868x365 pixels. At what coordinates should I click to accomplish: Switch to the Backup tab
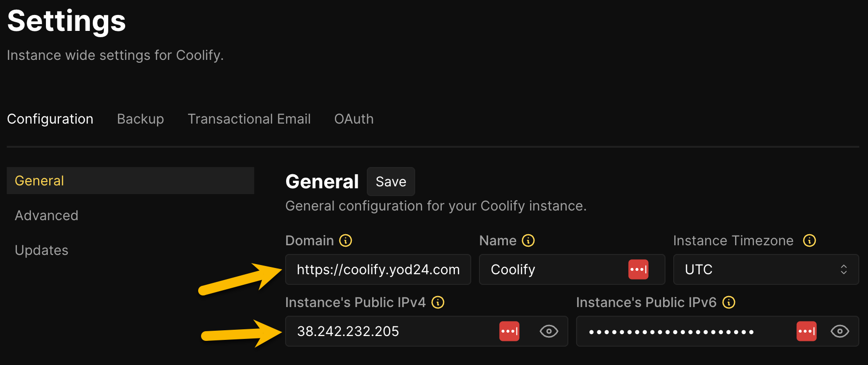140,119
